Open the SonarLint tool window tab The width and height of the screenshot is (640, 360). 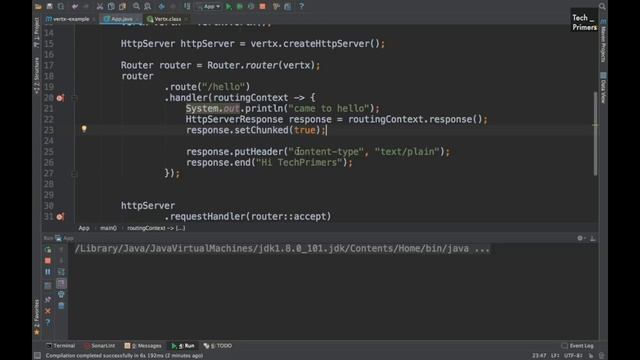100,346
